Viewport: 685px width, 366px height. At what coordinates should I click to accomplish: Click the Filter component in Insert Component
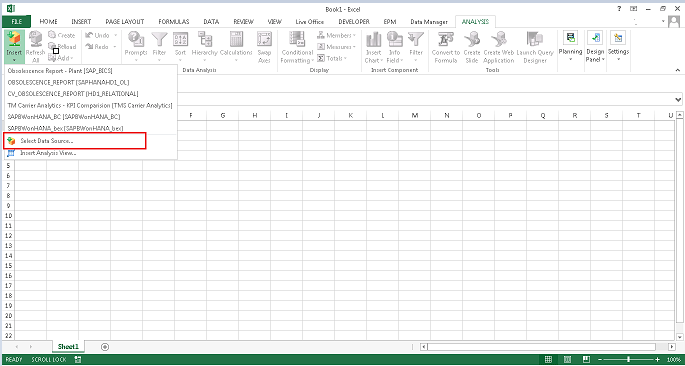click(x=416, y=39)
